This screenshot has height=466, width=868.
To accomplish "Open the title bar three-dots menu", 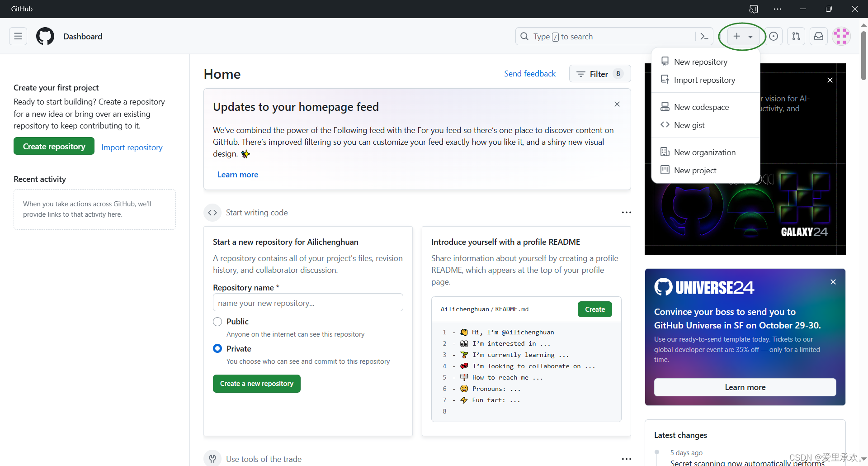I will [x=778, y=9].
